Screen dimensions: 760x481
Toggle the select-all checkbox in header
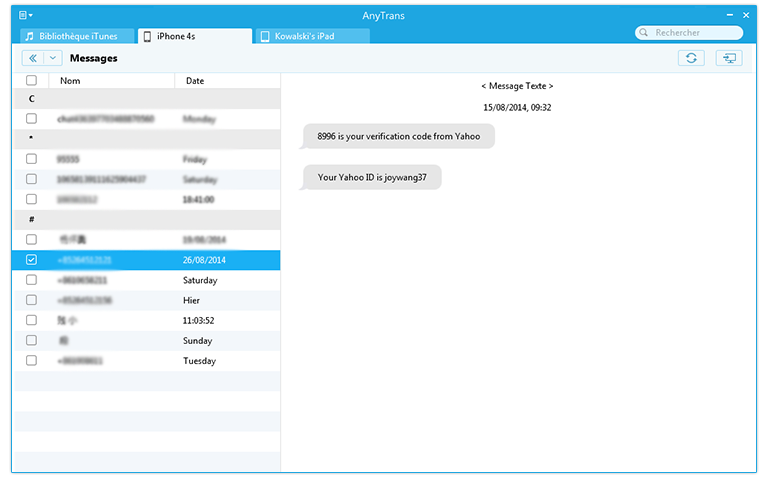32,80
